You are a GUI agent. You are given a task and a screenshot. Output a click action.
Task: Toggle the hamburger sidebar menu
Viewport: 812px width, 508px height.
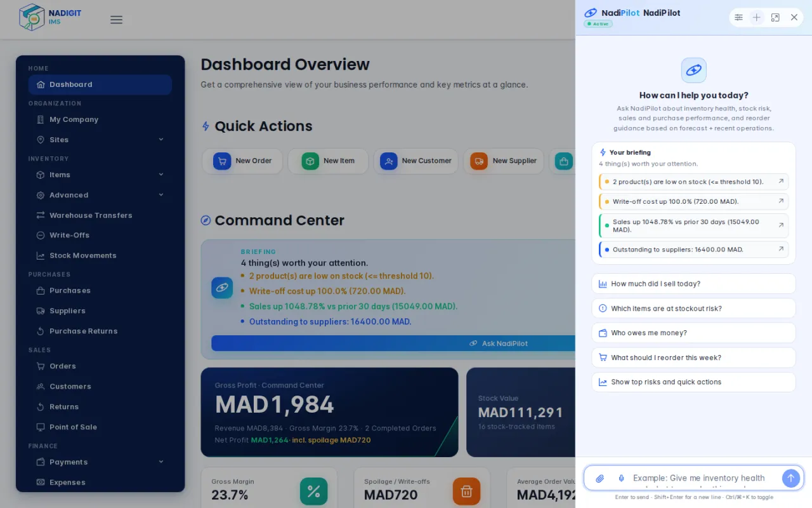coord(116,20)
